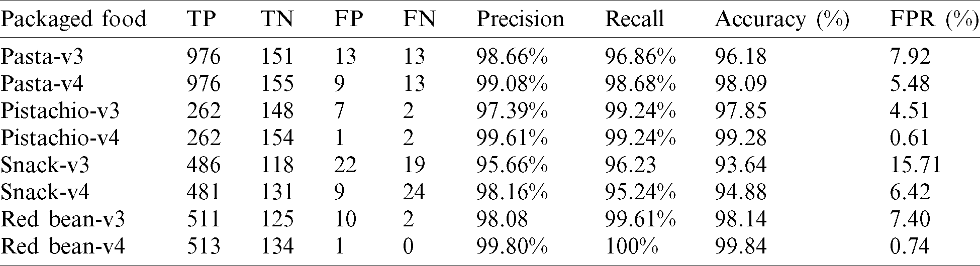Click the Packaged food column header
The height and width of the screenshot is (266, 980).
(73, 19)
